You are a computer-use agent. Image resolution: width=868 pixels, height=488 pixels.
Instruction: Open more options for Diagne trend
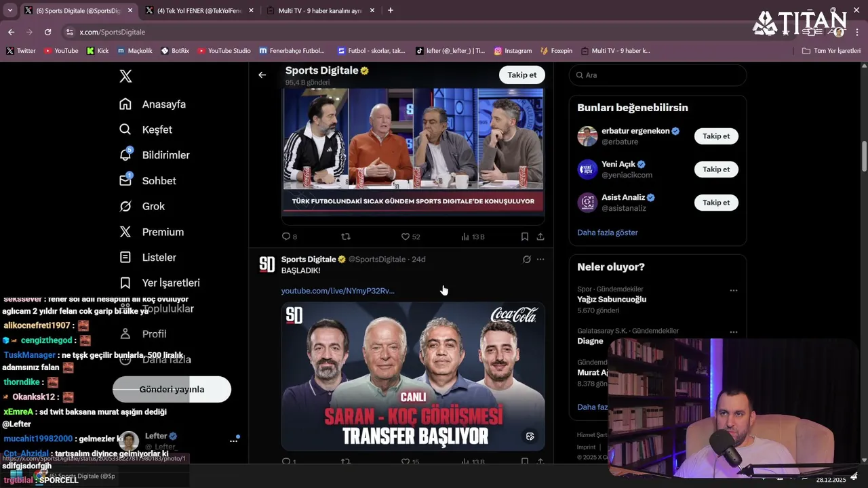pyautogui.click(x=733, y=332)
